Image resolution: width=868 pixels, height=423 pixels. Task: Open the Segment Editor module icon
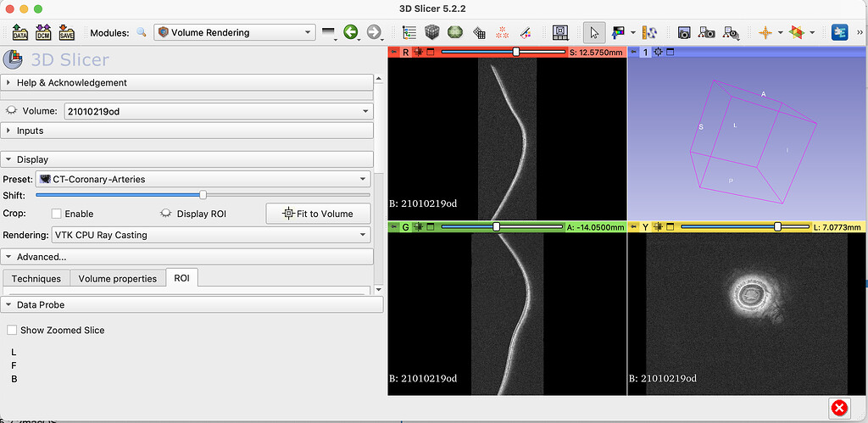point(526,32)
